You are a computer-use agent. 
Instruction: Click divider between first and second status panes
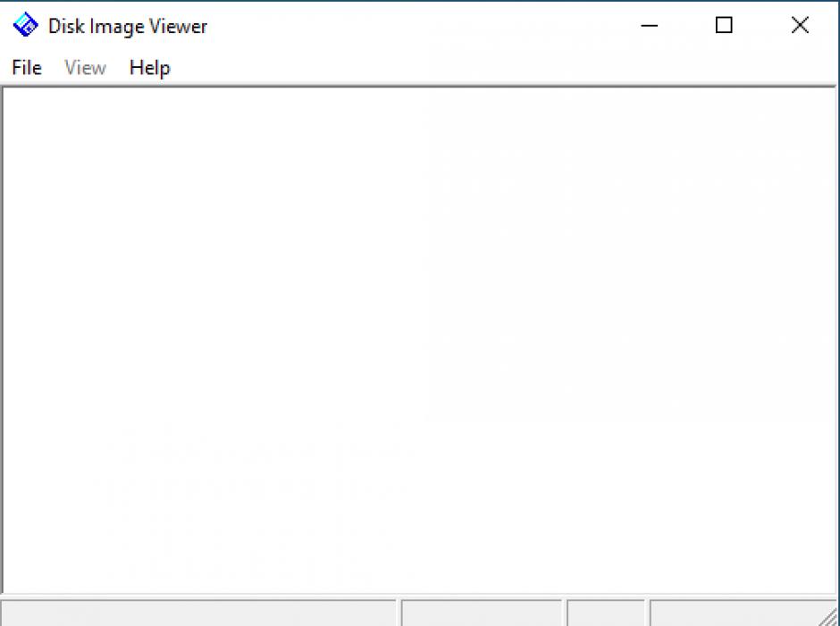(399, 613)
